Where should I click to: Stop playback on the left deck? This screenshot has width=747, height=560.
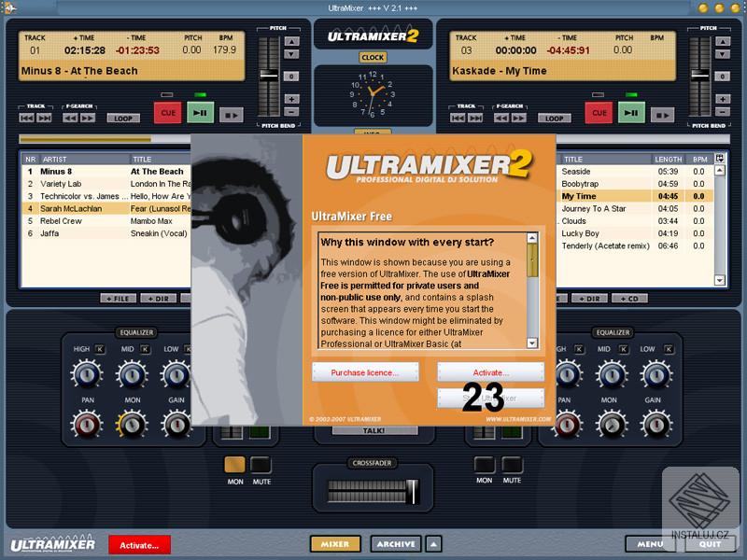pyautogui.click(x=231, y=115)
